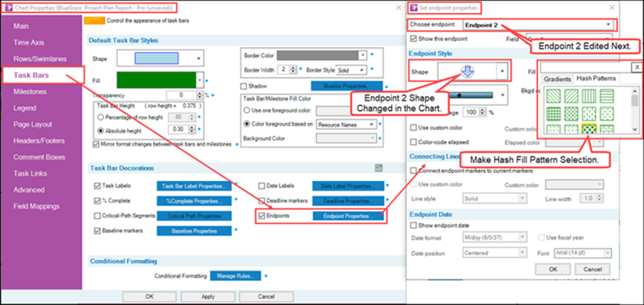Enable Color-code elapsed checkbox
Screen dimensions: 644x305
tap(414, 142)
